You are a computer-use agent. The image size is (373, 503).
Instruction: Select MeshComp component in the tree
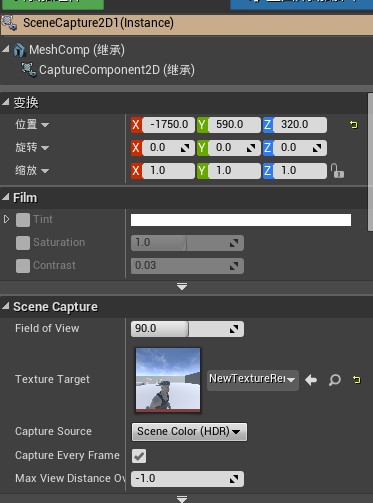77,50
